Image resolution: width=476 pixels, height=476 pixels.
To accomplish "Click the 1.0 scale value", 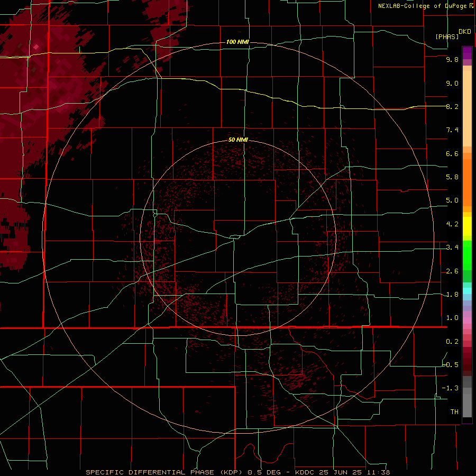I will (x=452, y=318).
